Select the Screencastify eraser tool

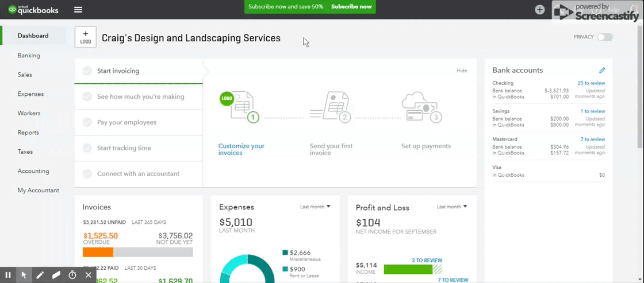56,275
